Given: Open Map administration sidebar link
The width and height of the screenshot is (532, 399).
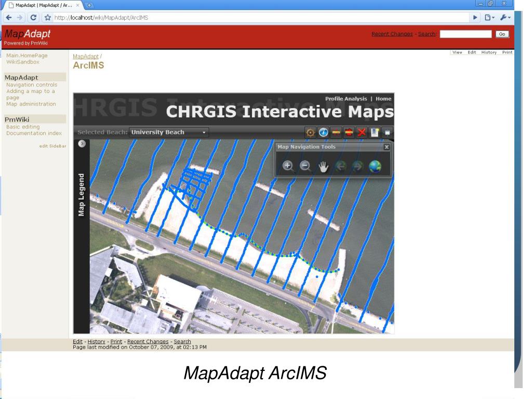Looking at the screenshot, I should 31,104.
